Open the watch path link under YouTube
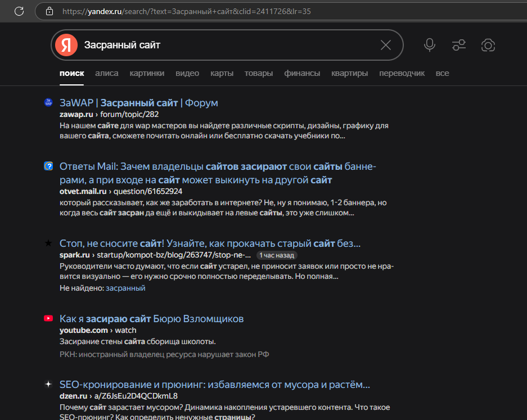This screenshot has width=527, height=420. (125, 330)
